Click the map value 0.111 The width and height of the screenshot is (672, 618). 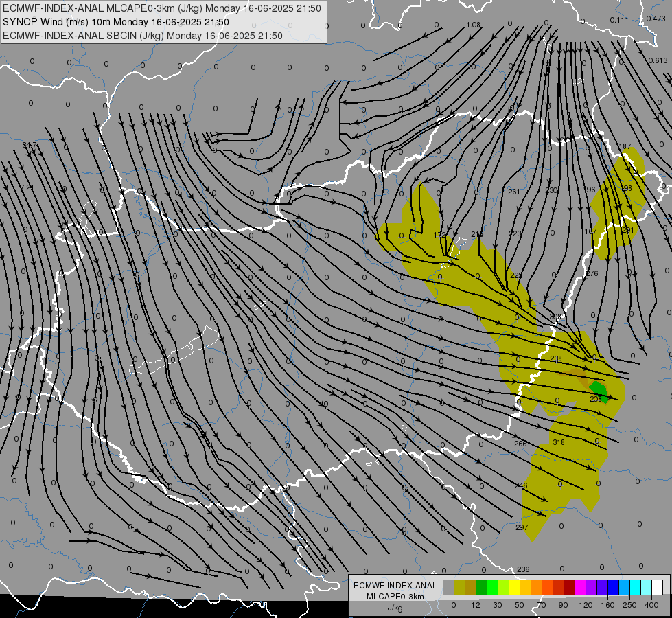coord(619,20)
